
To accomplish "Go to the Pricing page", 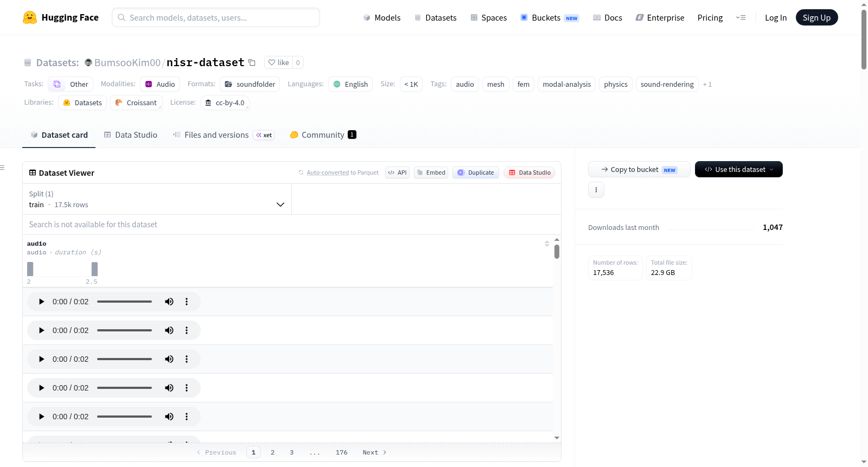I will pos(710,17).
